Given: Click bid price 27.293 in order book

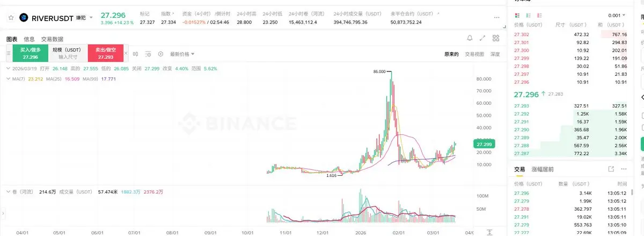Looking at the screenshot, I should [521, 106].
